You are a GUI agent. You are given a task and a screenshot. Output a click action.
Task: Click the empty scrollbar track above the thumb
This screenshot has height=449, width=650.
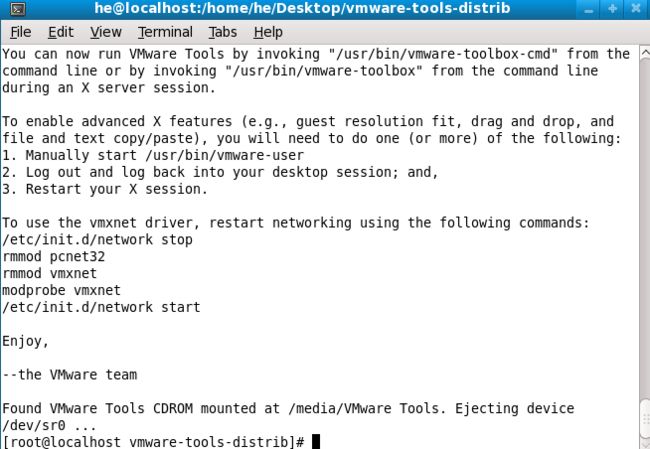pos(645,229)
